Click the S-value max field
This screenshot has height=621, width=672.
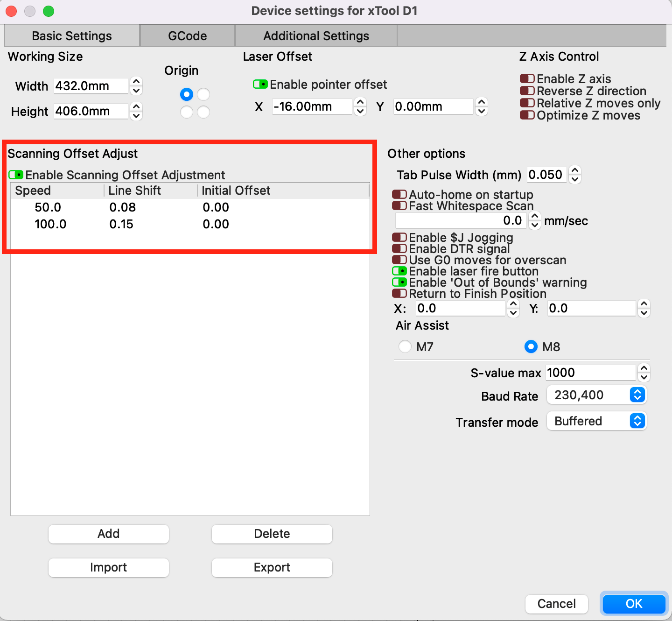(x=591, y=373)
